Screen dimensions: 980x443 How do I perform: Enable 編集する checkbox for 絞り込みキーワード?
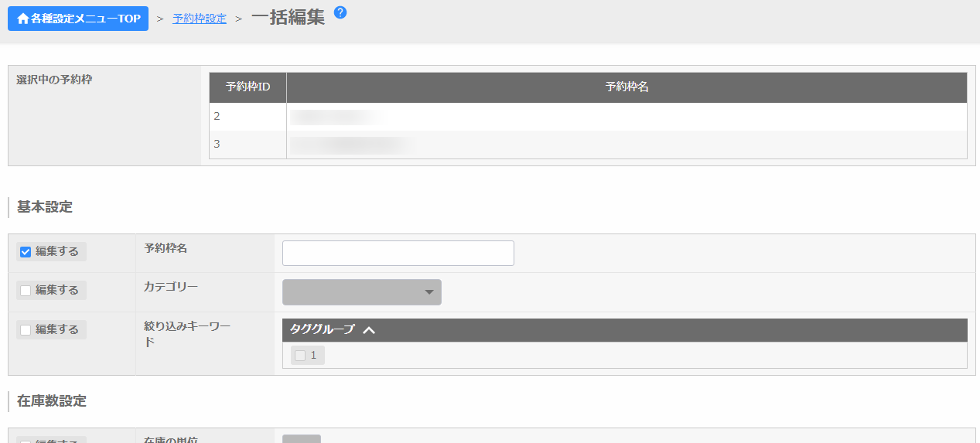point(26,330)
